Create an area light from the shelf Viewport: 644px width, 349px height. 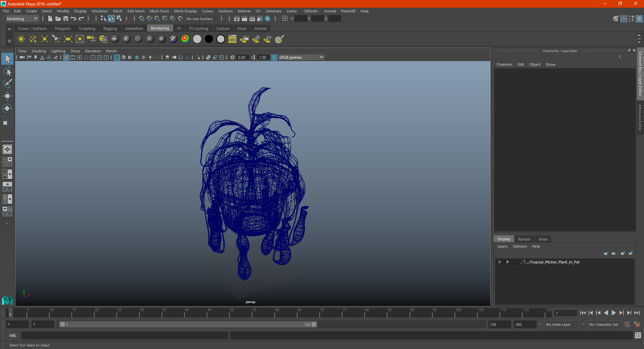pos(68,39)
